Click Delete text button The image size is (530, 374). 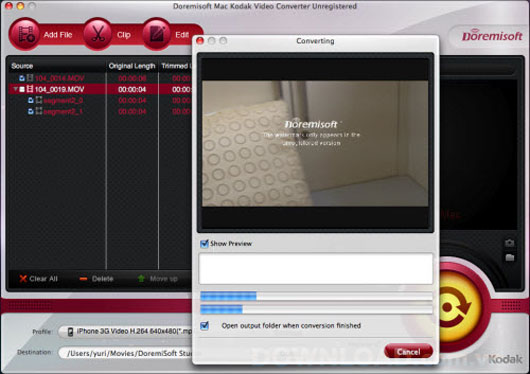click(102, 279)
